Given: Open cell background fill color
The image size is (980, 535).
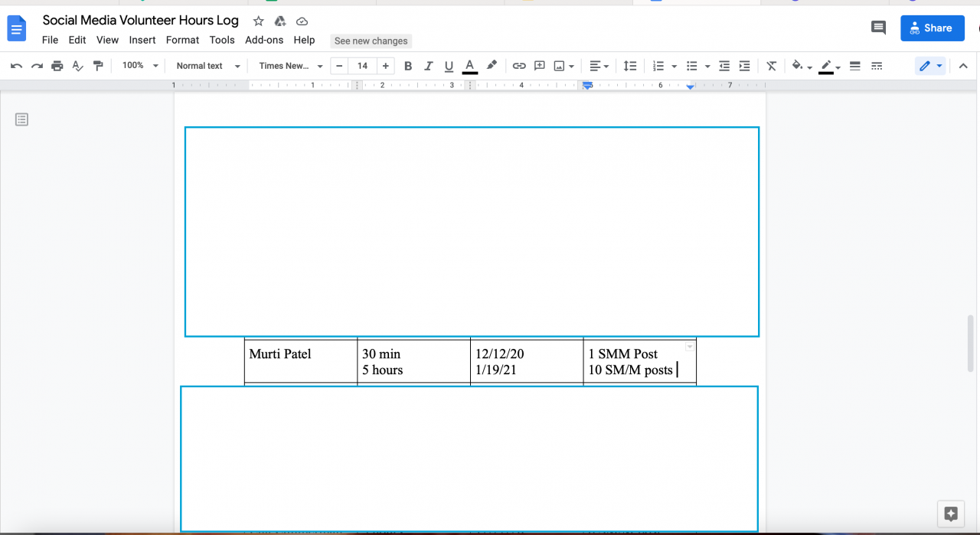Looking at the screenshot, I should point(802,66).
